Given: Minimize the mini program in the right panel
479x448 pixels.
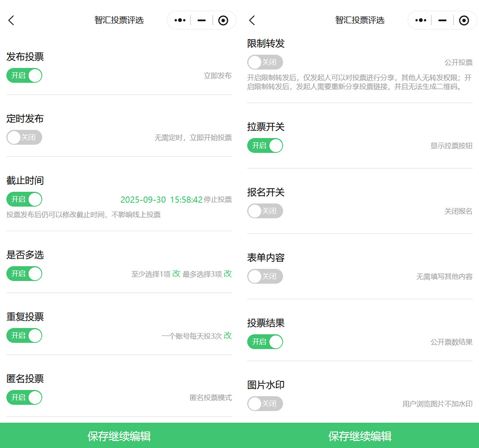Looking at the screenshot, I should 442,20.
